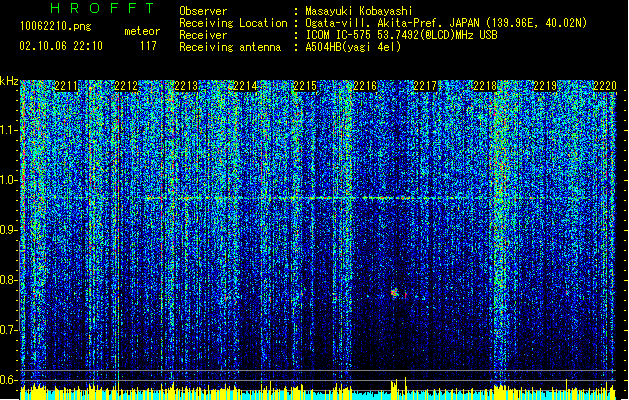Viewport: 629px width, 400px height.
Task: Select the filename 10062210.png
Action: (x=55, y=26)
